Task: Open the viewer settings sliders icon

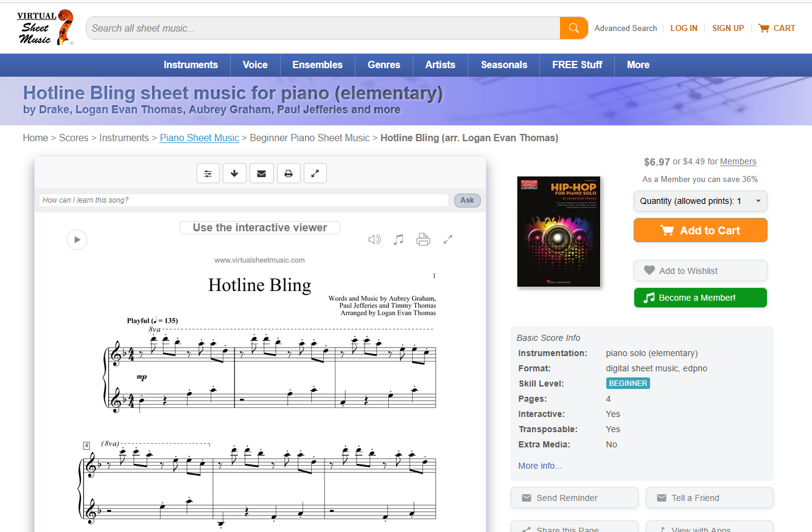Action: tap(208, 173)
